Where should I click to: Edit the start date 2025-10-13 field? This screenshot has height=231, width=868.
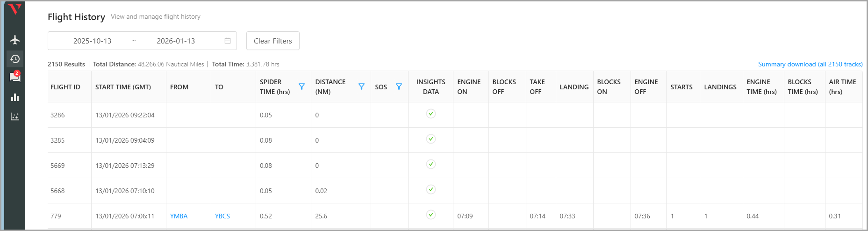pyautogui.click(x=93, y=41)
